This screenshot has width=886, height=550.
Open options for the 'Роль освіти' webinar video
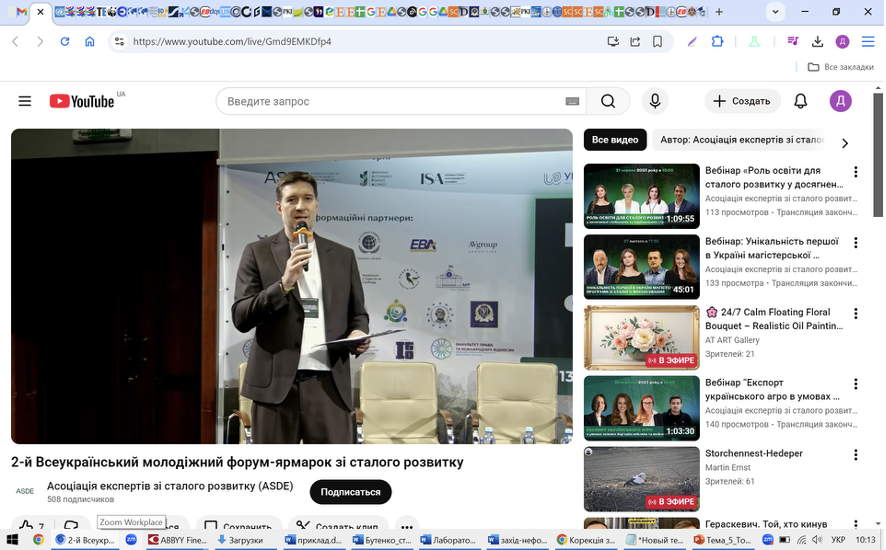[x=855, y=172]
